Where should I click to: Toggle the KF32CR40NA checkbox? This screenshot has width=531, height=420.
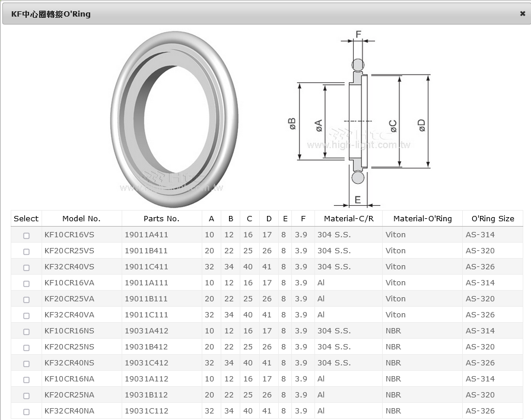coord(26,412)
